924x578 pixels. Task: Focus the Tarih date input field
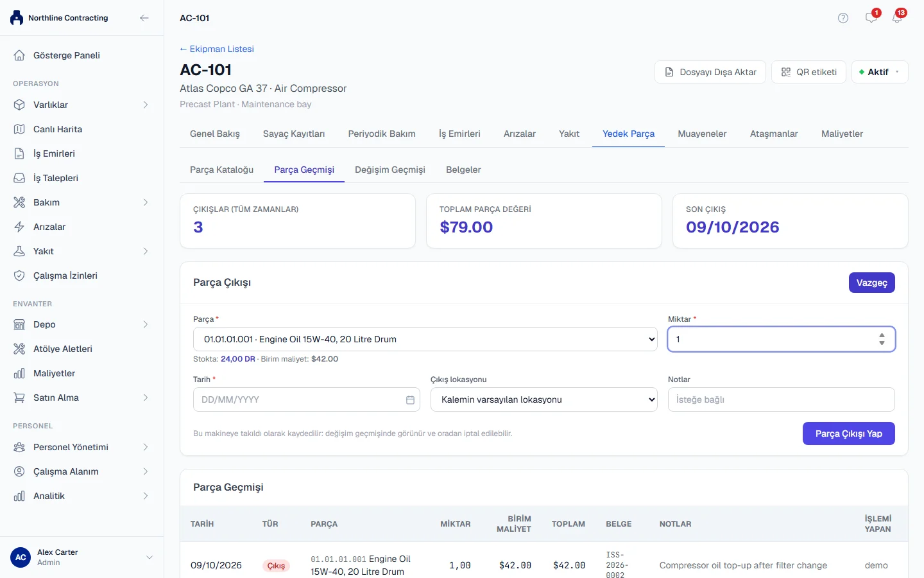(306, 399)
